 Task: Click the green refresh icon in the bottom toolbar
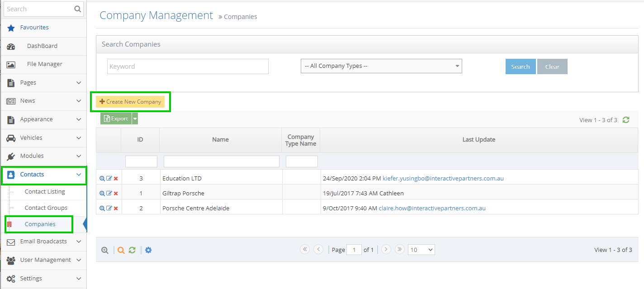point(132,249)
